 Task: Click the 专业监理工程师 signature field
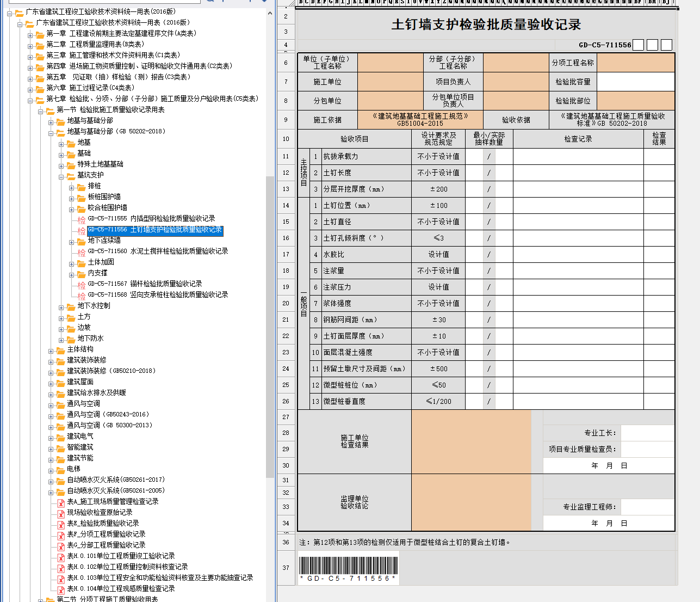click(647, 507)
